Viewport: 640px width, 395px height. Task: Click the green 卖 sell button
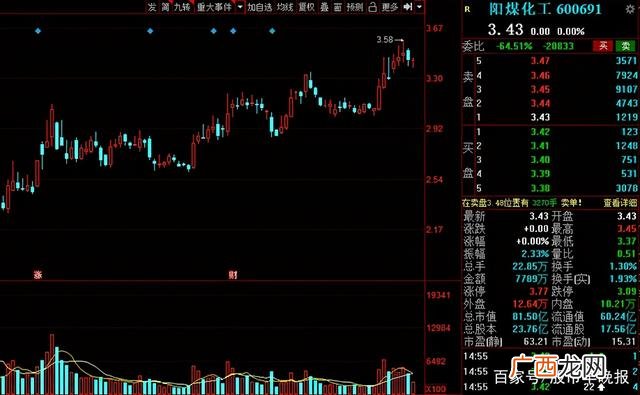point(625,46)
